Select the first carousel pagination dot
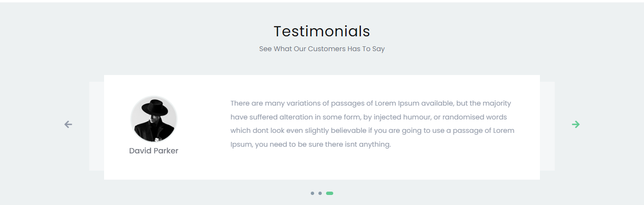 312,193
